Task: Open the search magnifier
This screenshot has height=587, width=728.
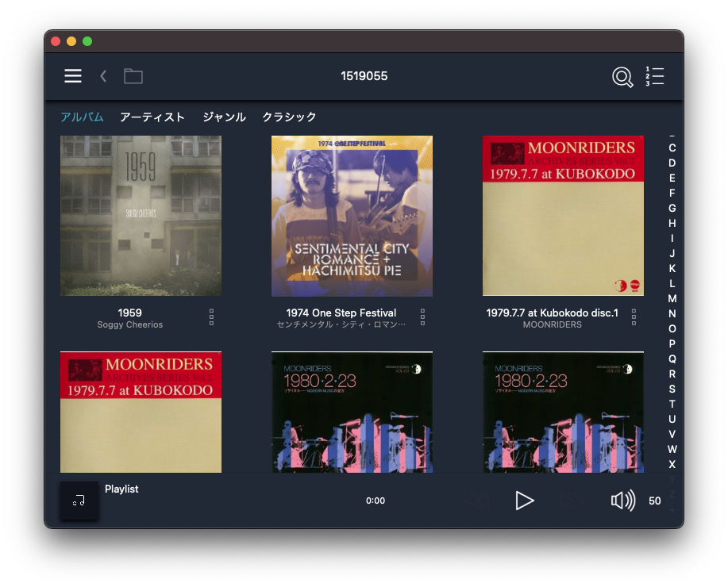Action: 622,77
